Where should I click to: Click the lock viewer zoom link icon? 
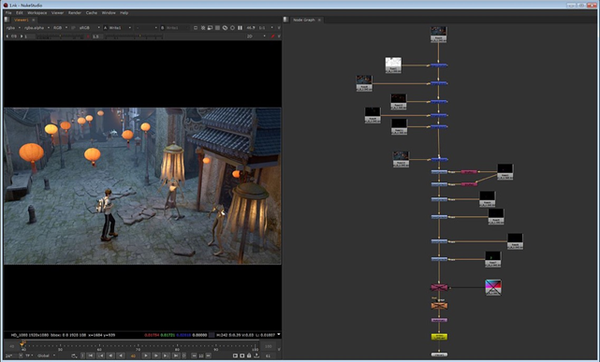(225, 28)
